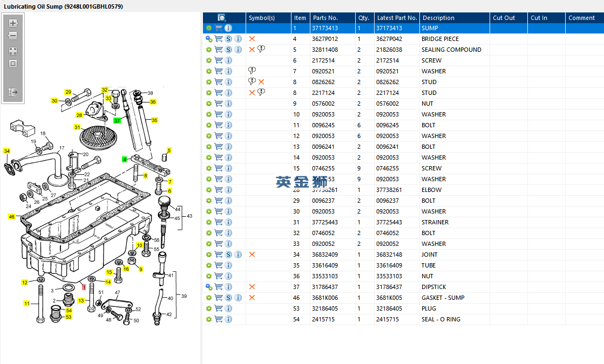The width and height of the screenshot is (604, 364).
Task: Zoom out of the parts diagram
Action: coord(13,36)
